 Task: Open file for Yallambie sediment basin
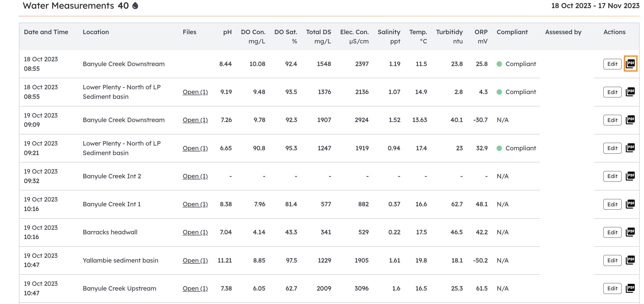coord(195,260)
